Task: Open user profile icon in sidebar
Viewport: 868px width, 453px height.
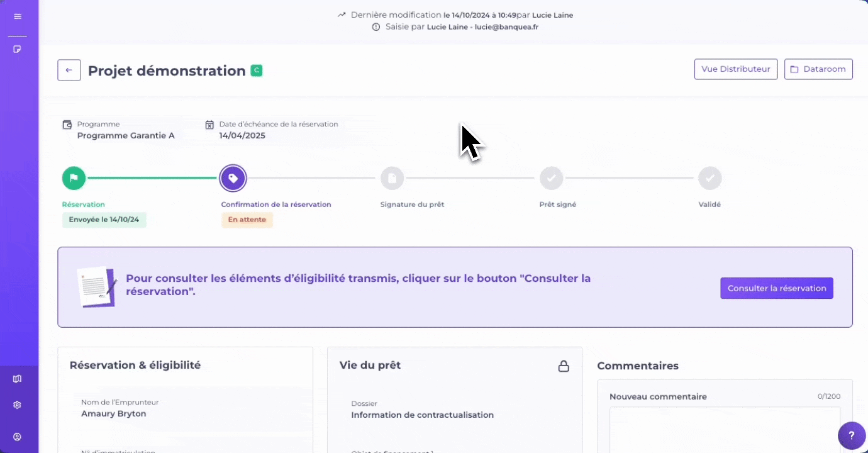Action: pos(17,437)
